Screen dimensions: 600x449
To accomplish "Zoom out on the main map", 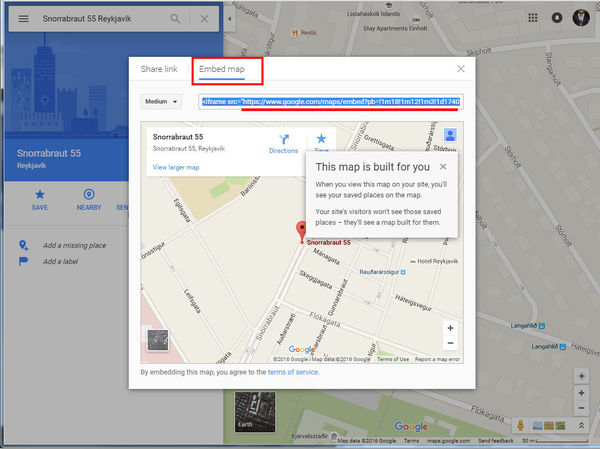I will [581, 408].
